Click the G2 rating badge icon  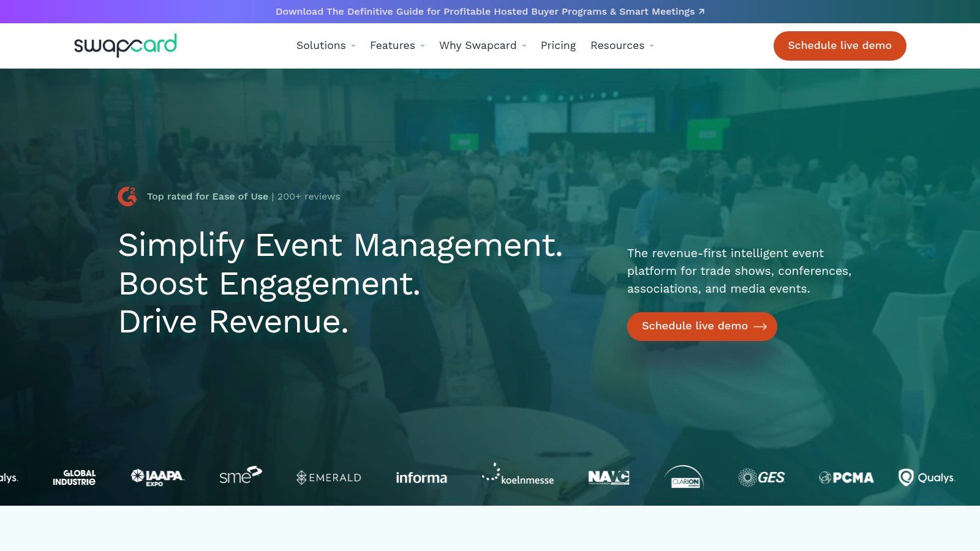[127, 197]
